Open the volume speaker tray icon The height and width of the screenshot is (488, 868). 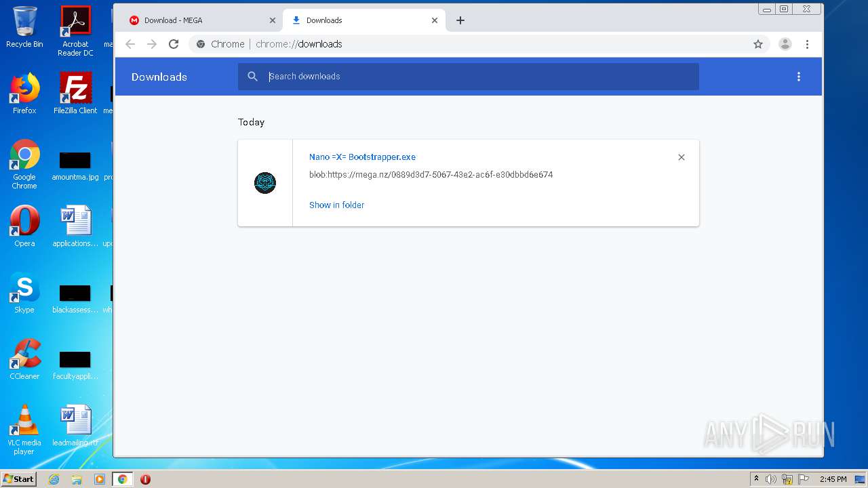pyautogui.click(x=771, y=479)
